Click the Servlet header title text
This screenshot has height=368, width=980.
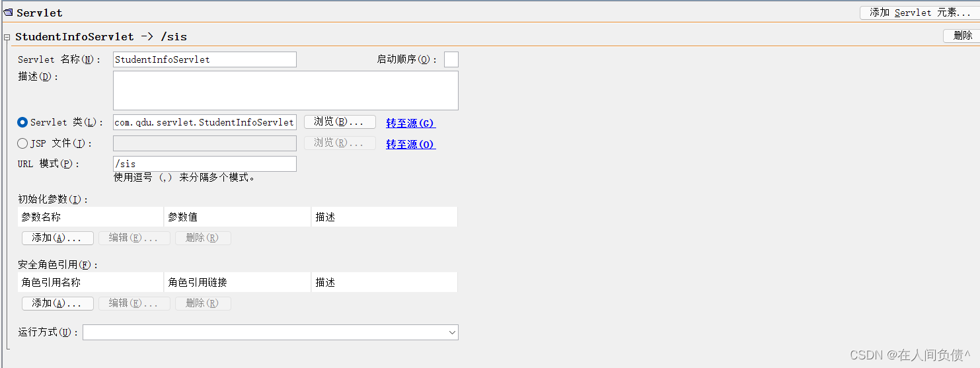(40, 13)
